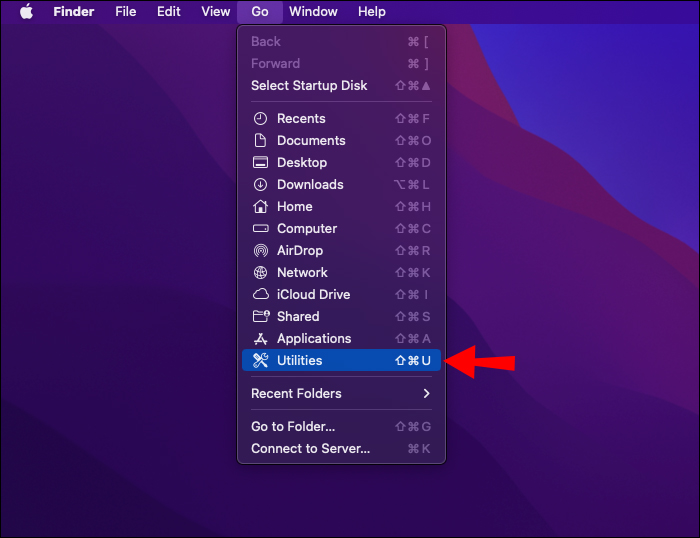The image size is (700, 538).
Task: Click the Computer icon in Go menu
Action: tap(260, 229)
